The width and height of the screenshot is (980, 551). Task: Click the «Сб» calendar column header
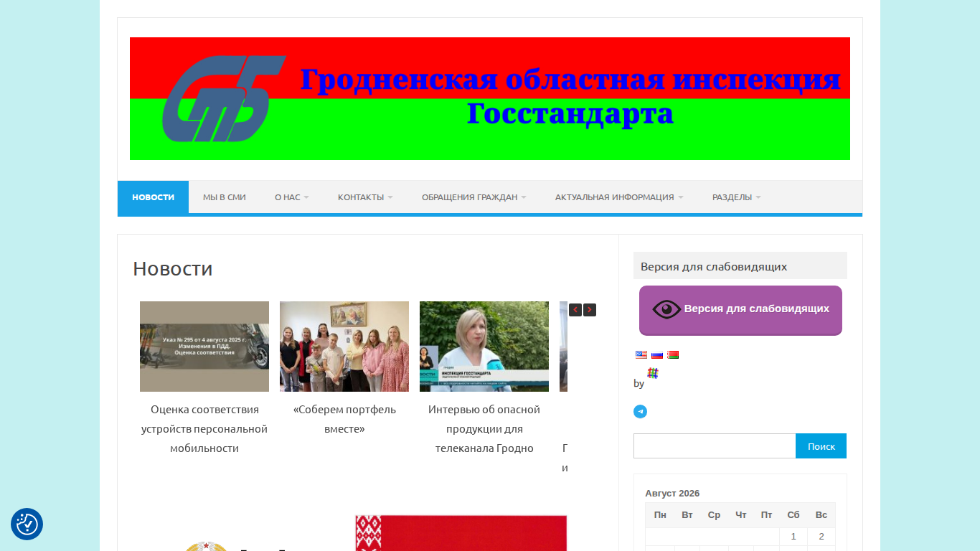click(x=793, y=515)
